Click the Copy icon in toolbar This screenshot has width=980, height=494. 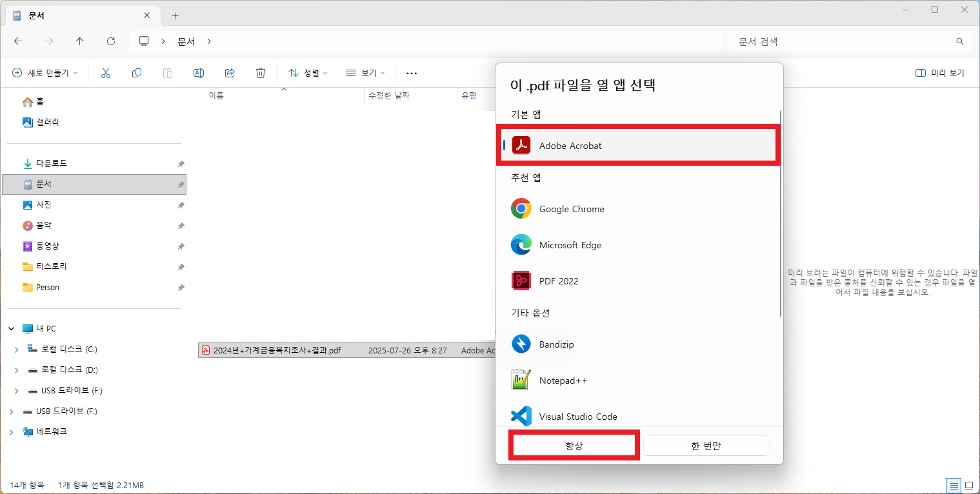(x=137, y=73)
